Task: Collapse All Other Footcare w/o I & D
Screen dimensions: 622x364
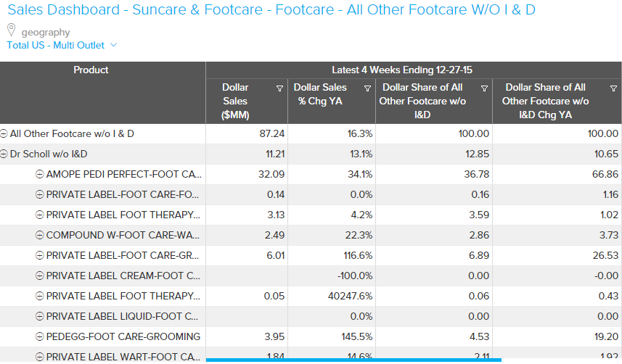Action: (4, 134)
